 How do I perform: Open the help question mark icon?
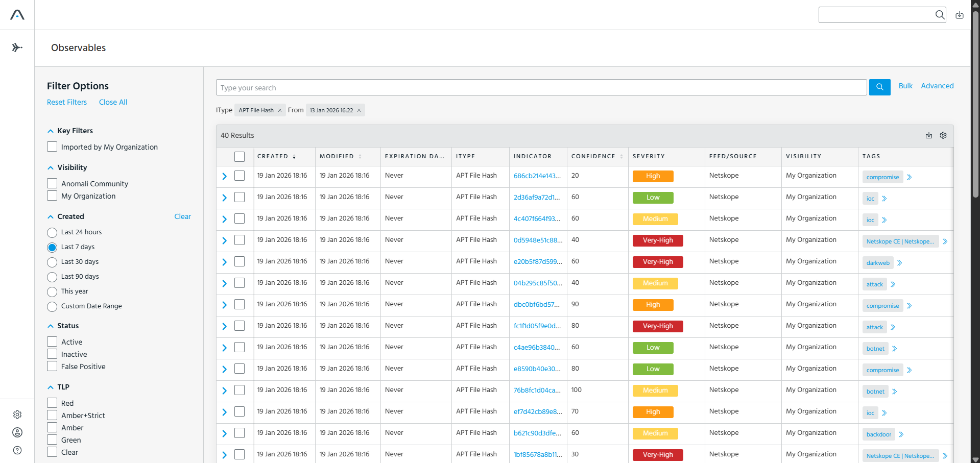click(17, 450)
